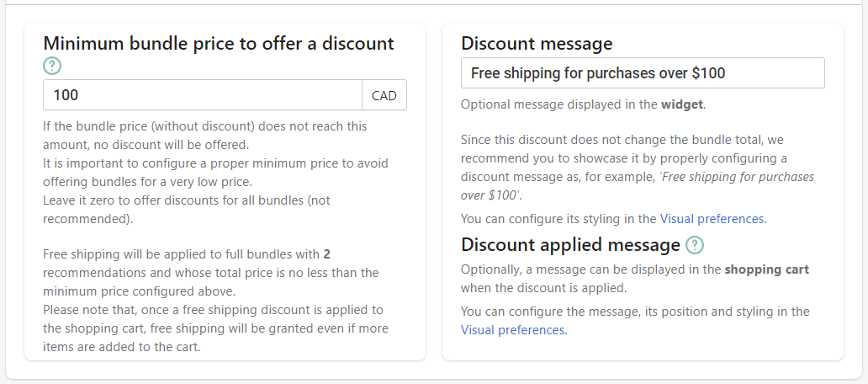Focus the minimum bundle price field showing 100

coord(203,95)
